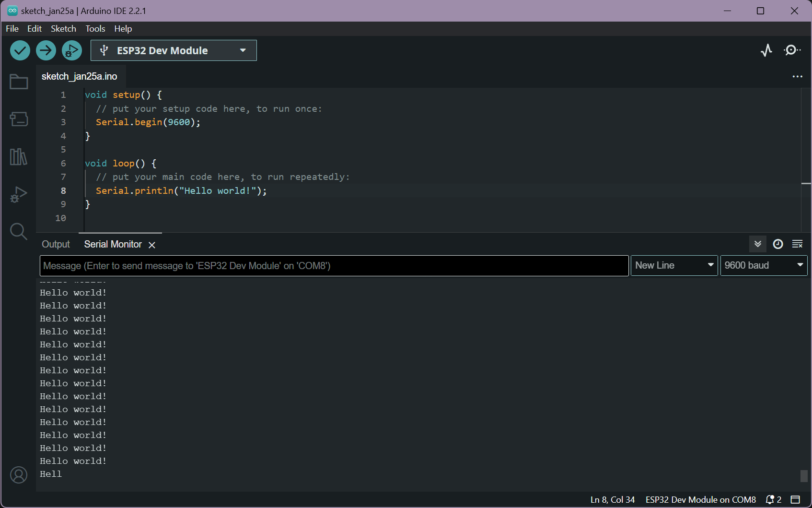Click line number 5 in the gutter
The height and width of the screenshot is (508, 812).
click(63, 150)
